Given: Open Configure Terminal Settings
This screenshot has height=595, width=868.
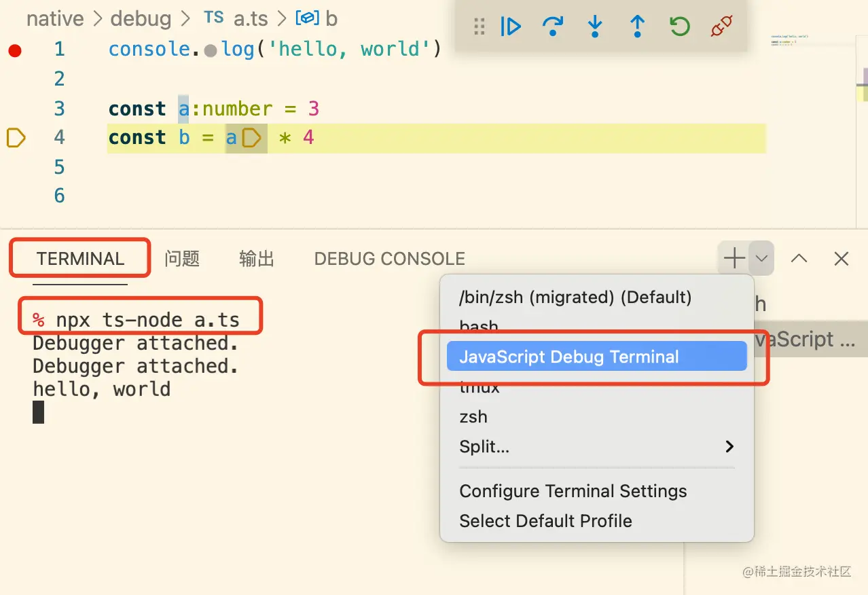Looking at the screenshot, I should pos(573,490).
